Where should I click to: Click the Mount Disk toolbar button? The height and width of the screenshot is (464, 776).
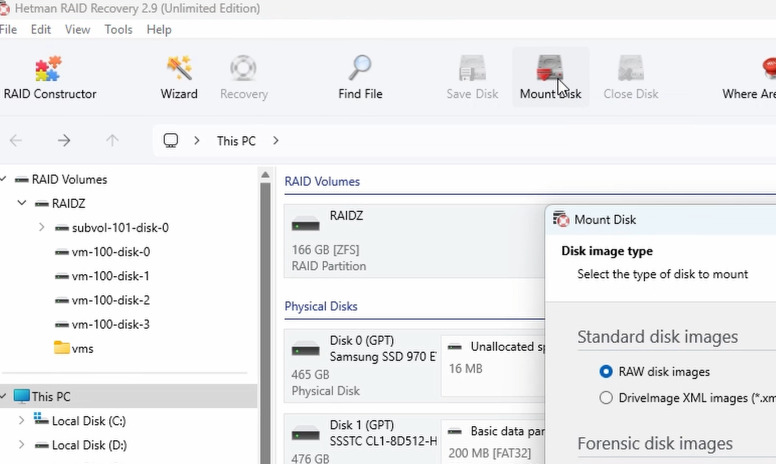point(550,78)
